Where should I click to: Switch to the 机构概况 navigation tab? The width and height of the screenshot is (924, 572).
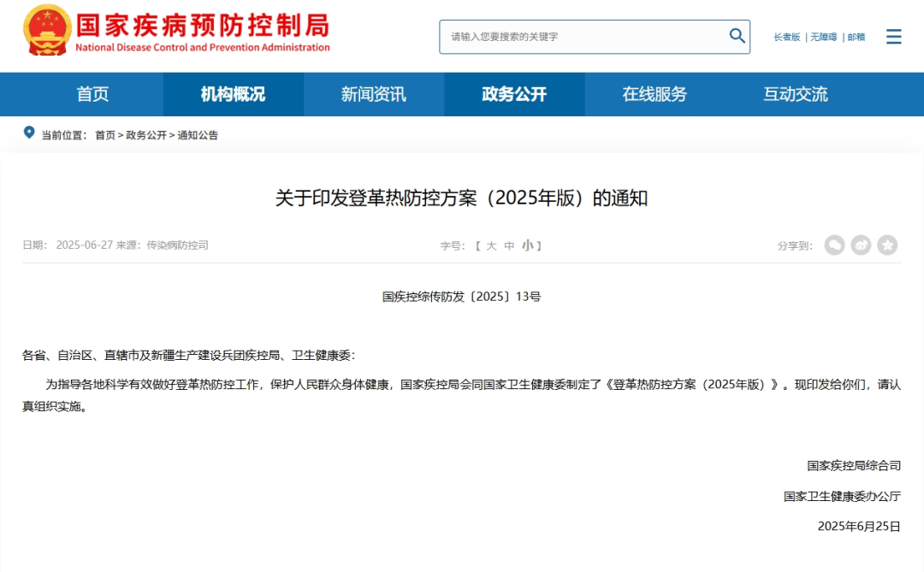232,94
